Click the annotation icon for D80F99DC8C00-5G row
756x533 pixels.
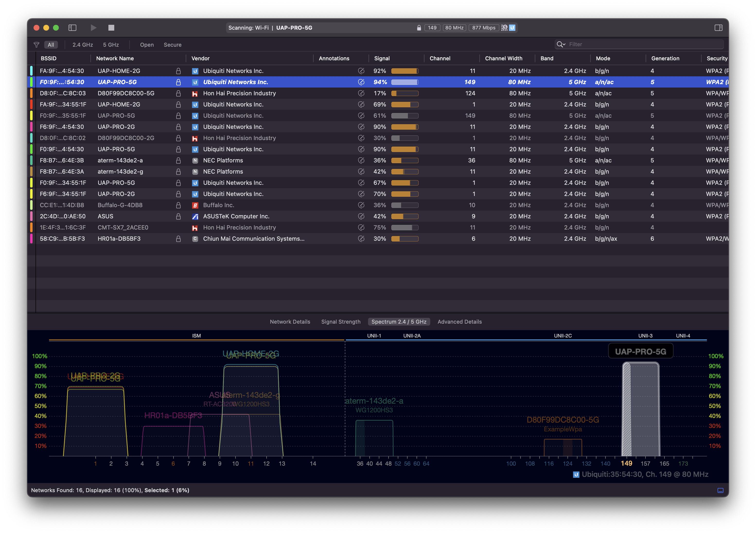tap(361, 93)
